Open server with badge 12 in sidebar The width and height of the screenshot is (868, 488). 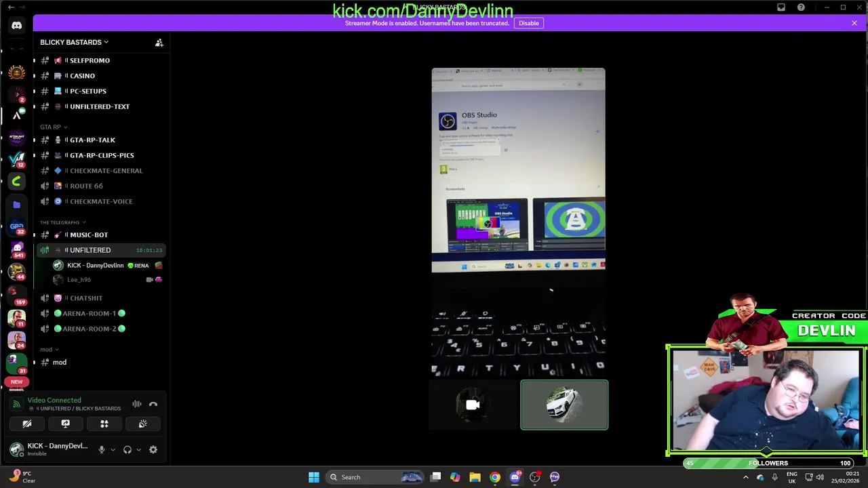tap(16, 159)
